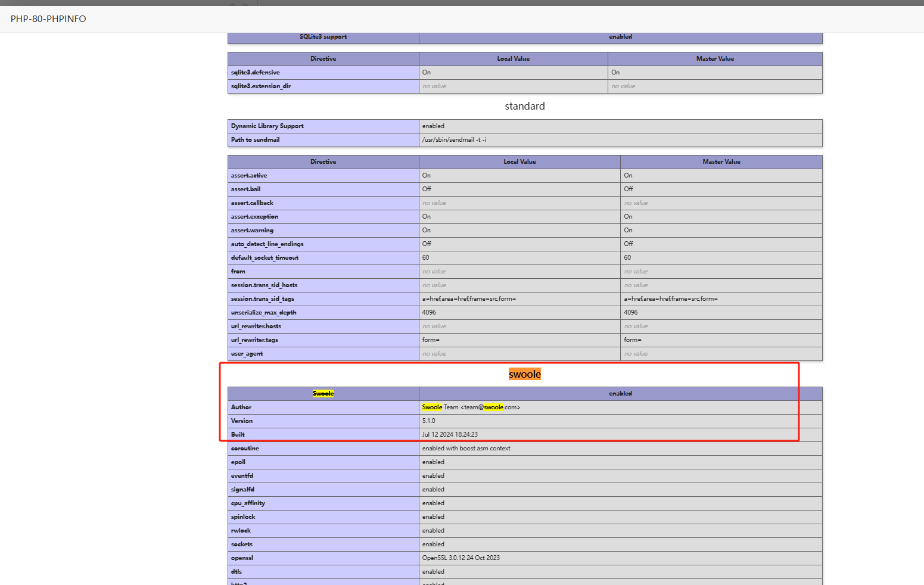Select the version value 5.1.0
This screenshot has height=585, width=924.
point(429,421)
